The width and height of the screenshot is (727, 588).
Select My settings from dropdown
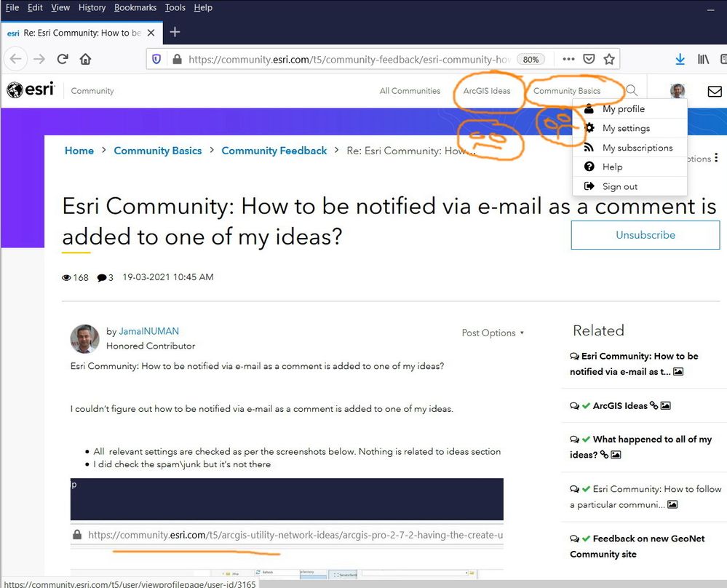(x=629, y=129)
